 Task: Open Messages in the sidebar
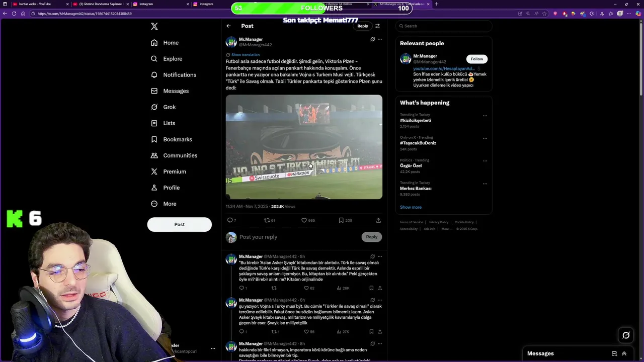(170, 91)
